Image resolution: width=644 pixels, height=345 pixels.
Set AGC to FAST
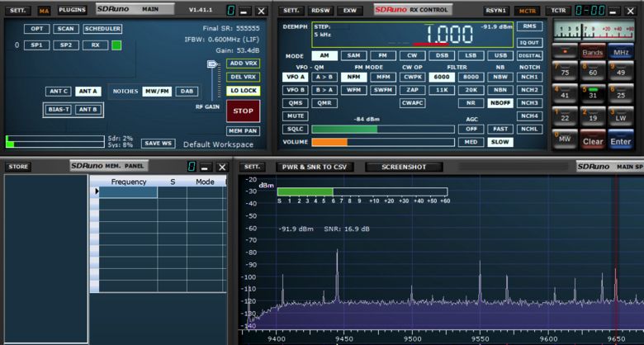click(500, 129)
